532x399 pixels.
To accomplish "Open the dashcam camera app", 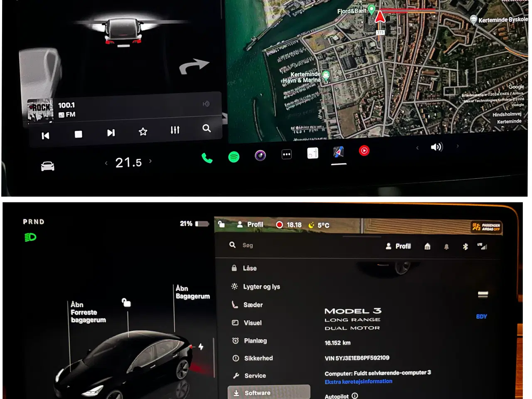I will click(x=260, y=156).
